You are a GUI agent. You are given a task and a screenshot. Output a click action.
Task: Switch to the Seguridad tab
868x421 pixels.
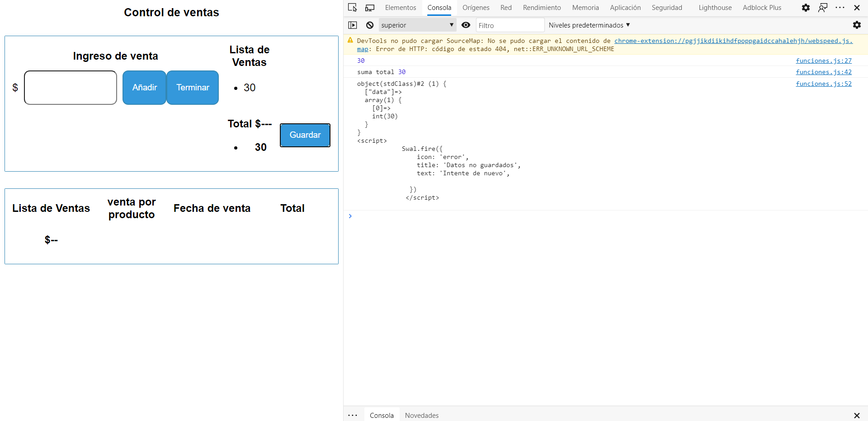tap(667, 8)
